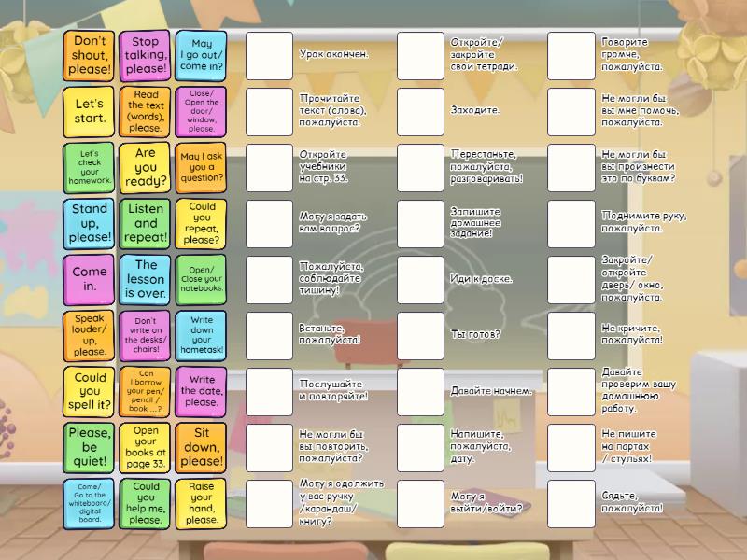
Task: Click the "Please, be quiet!" tile
Action: [90, 447]
